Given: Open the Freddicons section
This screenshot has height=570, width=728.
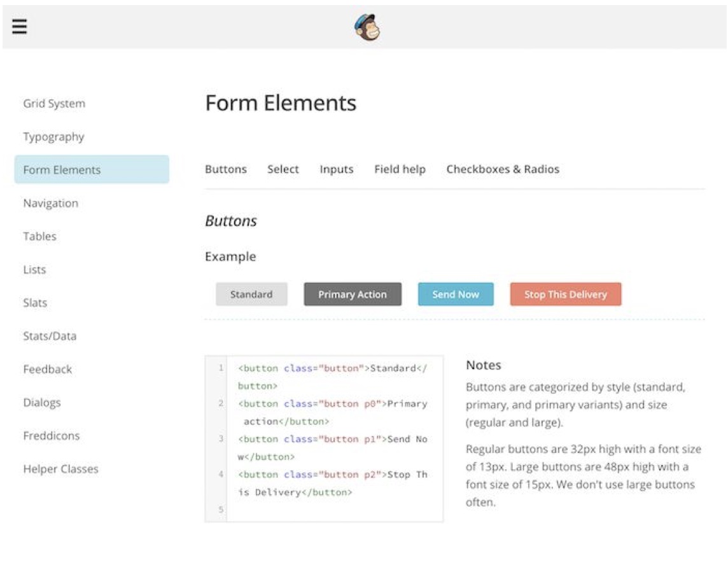Looking at the screenshot, I should [52, 436].
